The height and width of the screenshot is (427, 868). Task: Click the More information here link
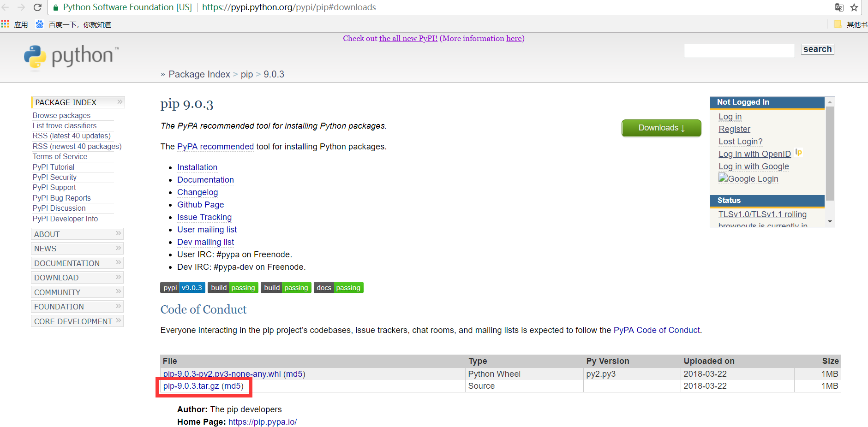pos(514,38)
